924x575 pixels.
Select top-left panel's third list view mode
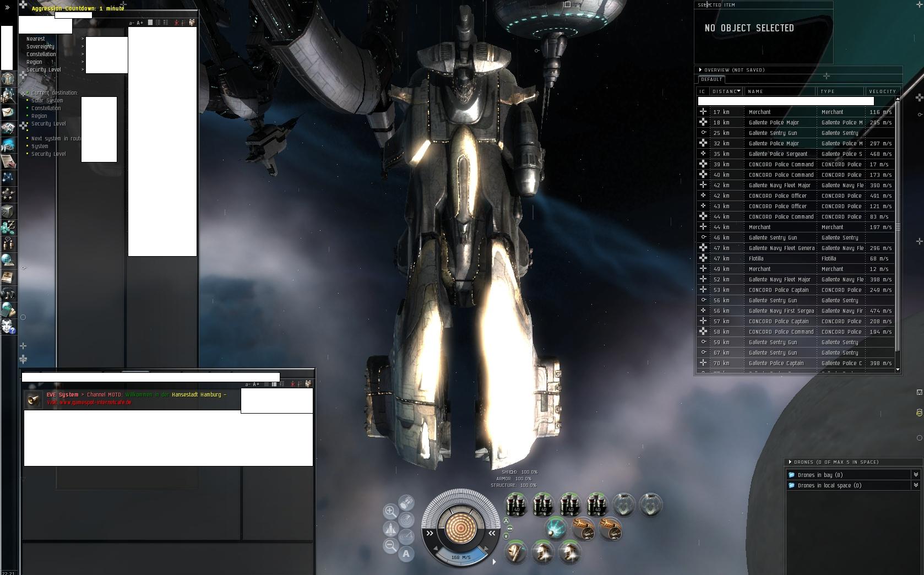(x=165, y=23)
